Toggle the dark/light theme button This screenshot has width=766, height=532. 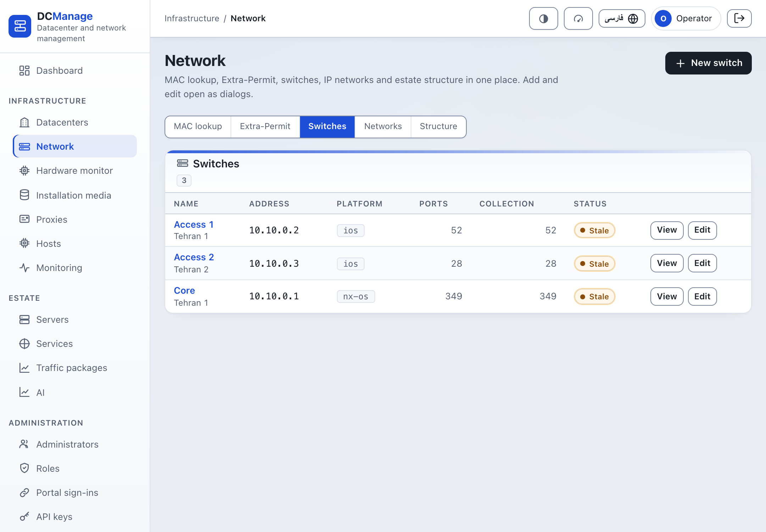click(543, 18)
